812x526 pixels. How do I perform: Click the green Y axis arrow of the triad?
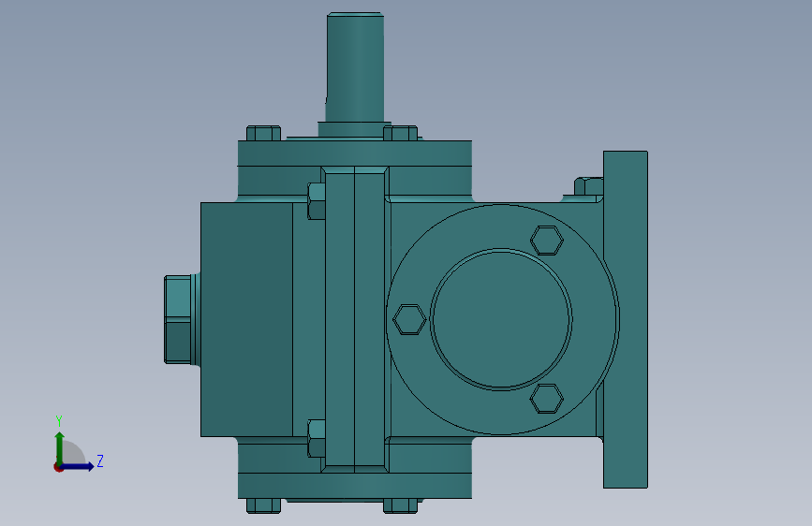(60, 446)
